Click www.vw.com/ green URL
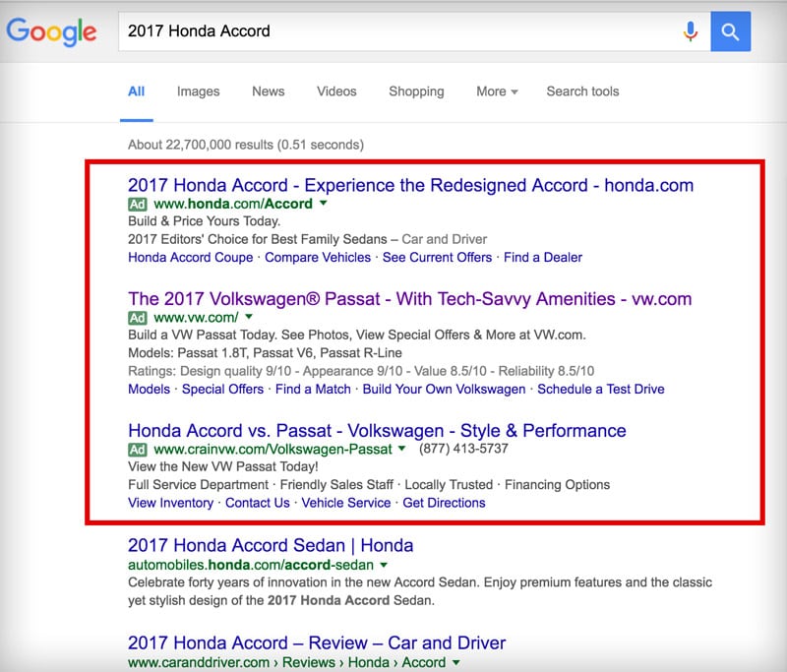The width and height of the screenshot is (787, 672). (x=196, y=318)
